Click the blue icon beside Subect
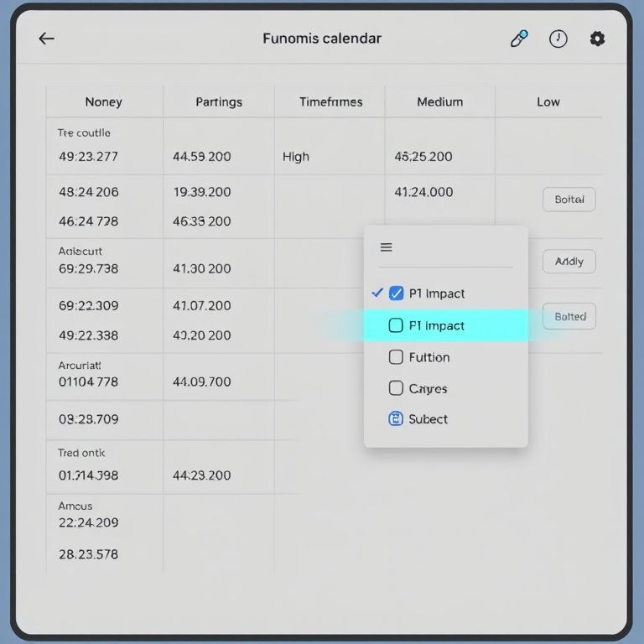This screenshot has height=644, width=644. pos(396,418)
